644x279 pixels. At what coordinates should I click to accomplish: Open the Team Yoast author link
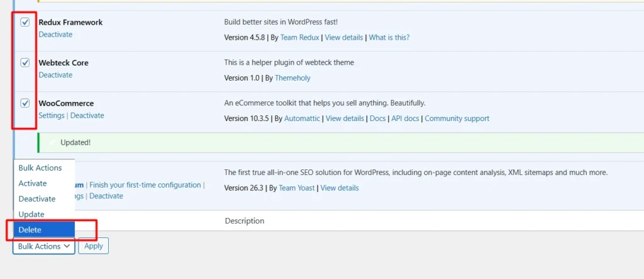pos(297,188)
